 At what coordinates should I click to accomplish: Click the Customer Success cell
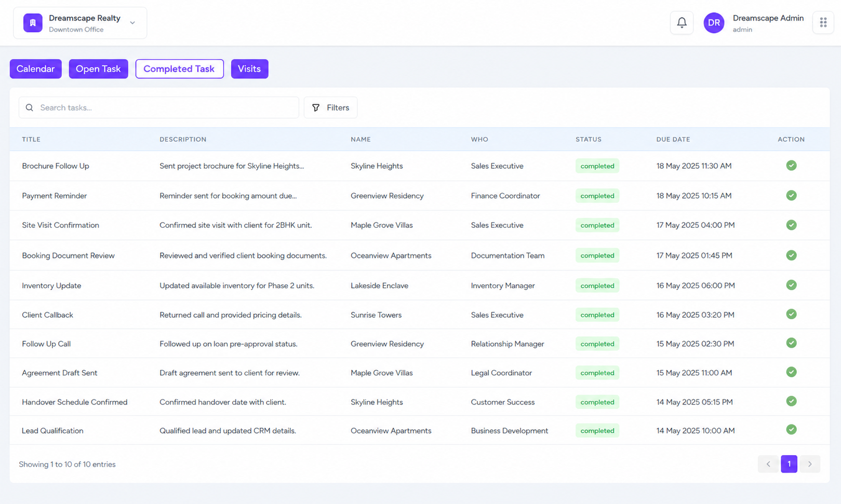coord(503,402)
